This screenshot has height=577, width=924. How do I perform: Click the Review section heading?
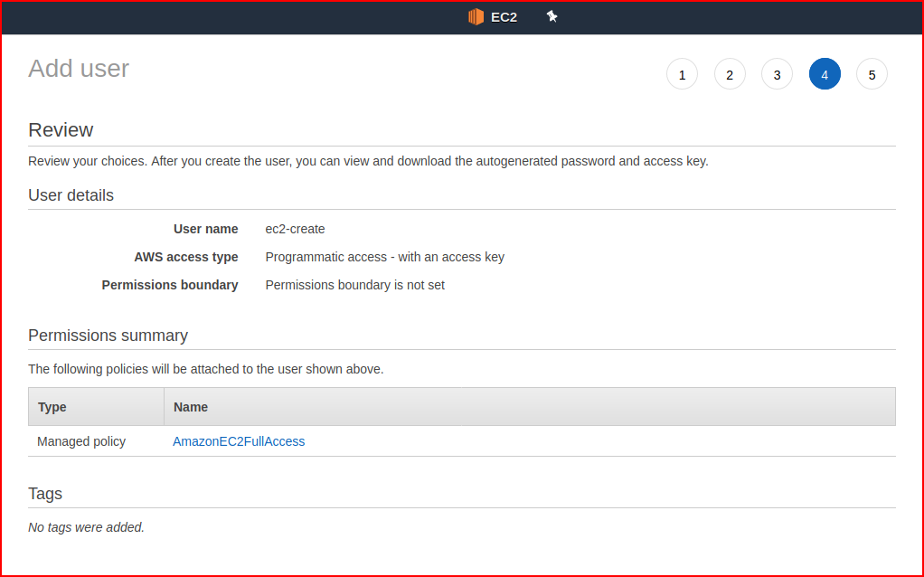coord(61,129)
